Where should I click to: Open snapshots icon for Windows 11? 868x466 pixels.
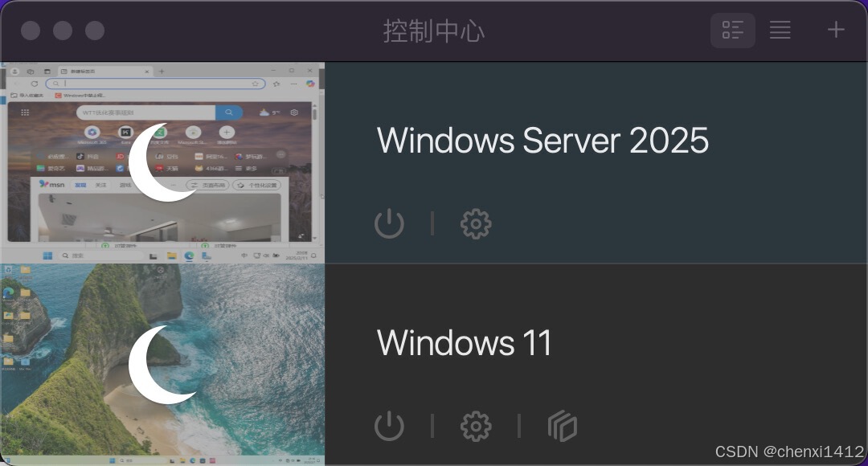pyautogui.click(x=563, y=426)
